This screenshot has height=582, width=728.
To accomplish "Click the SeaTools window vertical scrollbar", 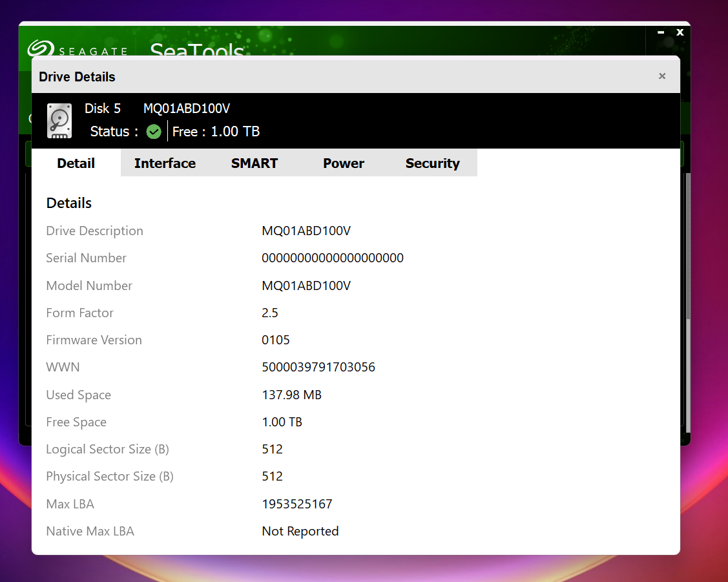I will [688, 302].
